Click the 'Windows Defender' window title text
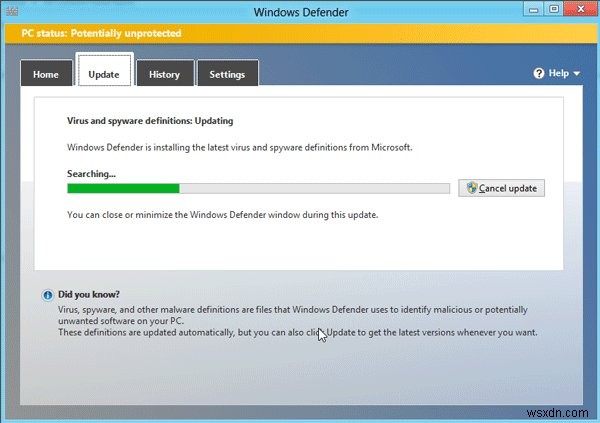The image size is (600, 423). pyautogui.click(x=301, y=12)
